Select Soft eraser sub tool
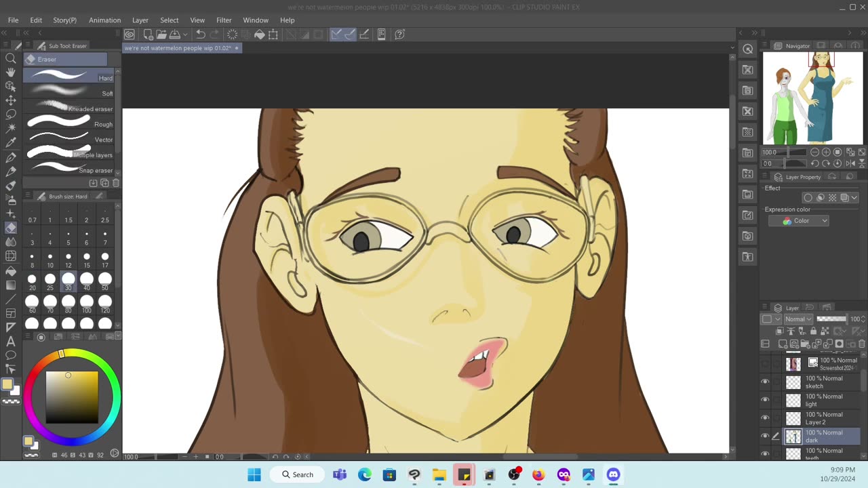 click(x=69, y=91)
